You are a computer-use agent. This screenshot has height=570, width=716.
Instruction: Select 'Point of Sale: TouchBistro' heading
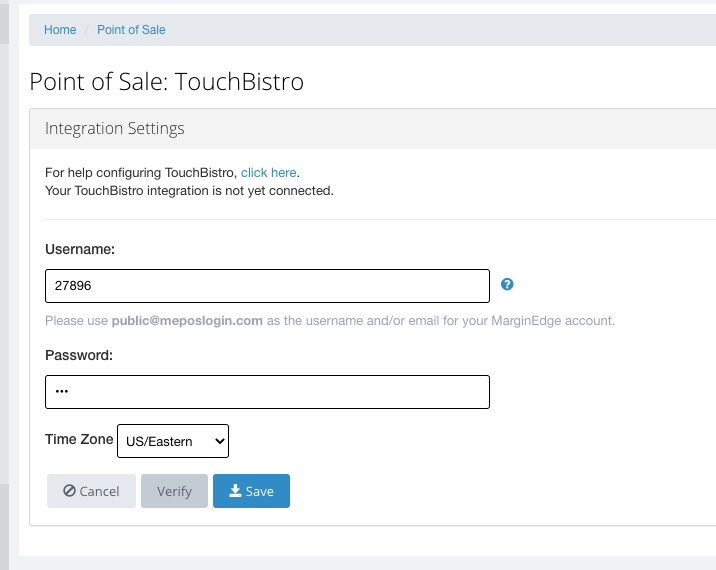point(167,82)
